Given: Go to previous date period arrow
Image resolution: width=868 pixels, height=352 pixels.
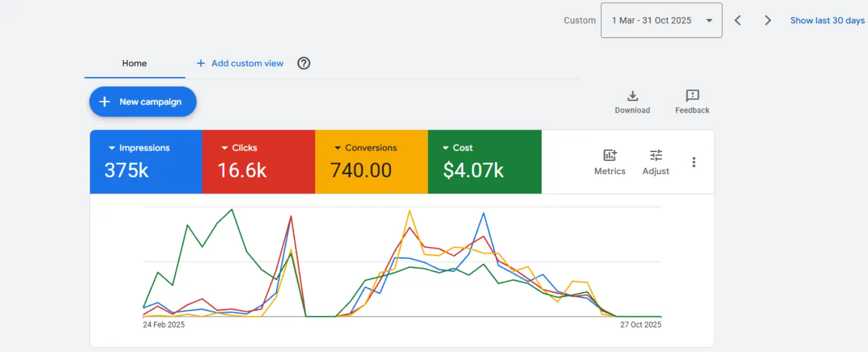Looking at the screenshot, I should point(738,20).
